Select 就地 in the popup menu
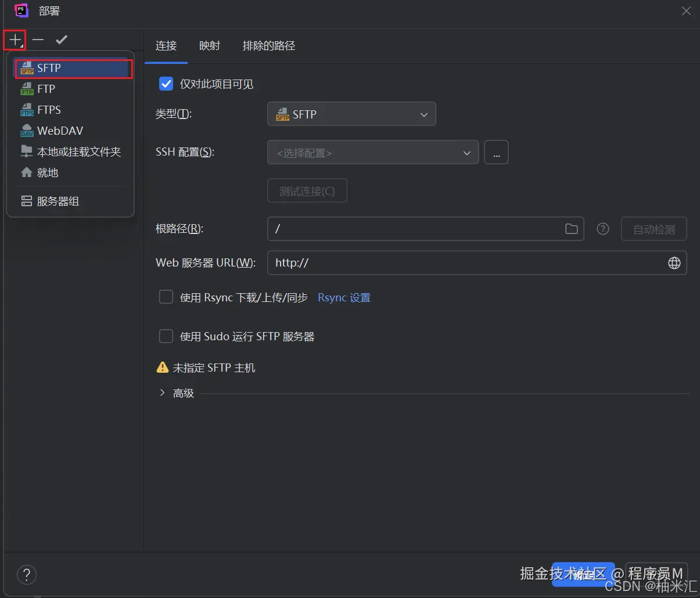The height and width of the screenshot is (598, 700). pyautogui.click(x=70, y=172)
